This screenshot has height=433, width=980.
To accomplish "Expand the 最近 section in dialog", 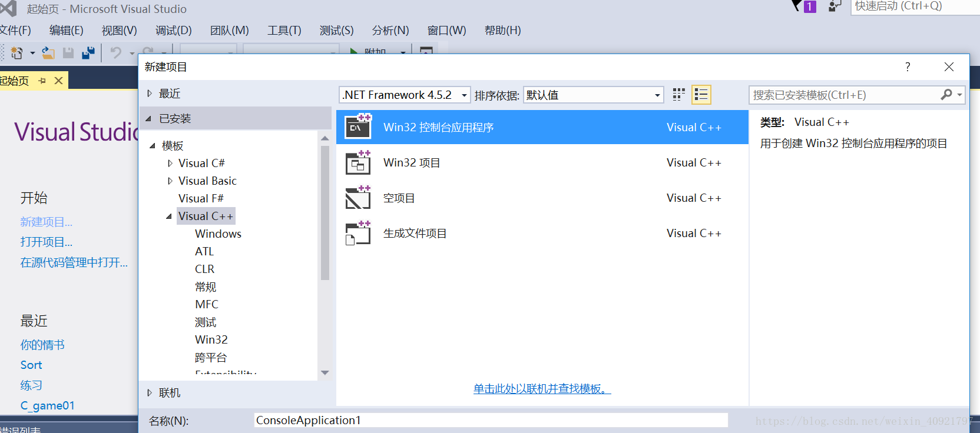I will point(150,94).
